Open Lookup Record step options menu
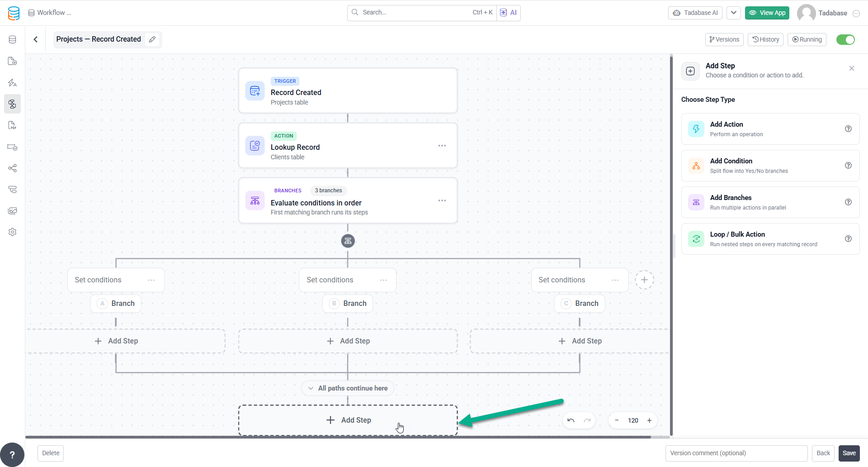The width and height of the screenshot is (868, 467). tap(442, 146)
